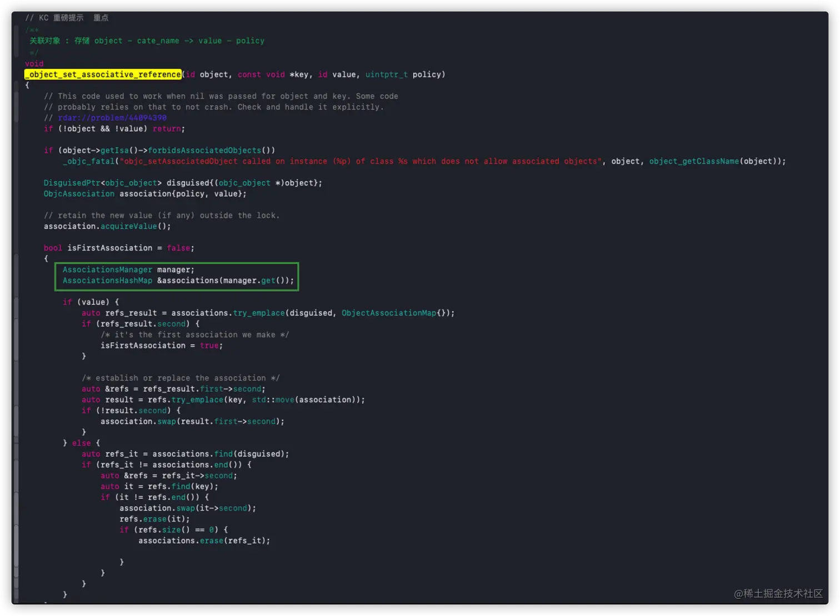Click the '关联对象 : 存储 object' doc comment line
This screenshot has height=616, width=840.
[x=147, y=41]
